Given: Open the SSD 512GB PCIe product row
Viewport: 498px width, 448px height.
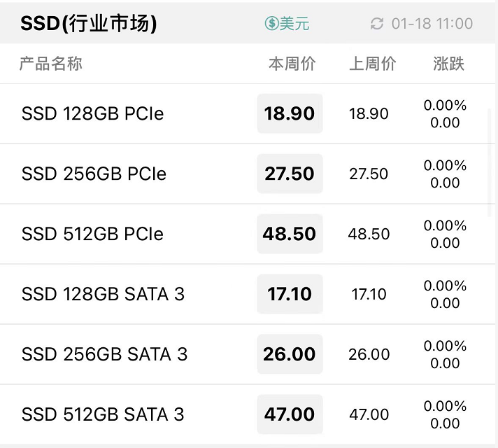Looking at the screenshot, I should [248, 234].
